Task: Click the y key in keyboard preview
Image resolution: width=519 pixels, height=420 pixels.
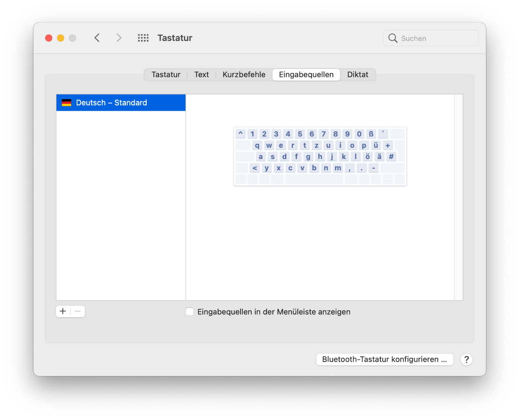Action: (x=267, y=168)
